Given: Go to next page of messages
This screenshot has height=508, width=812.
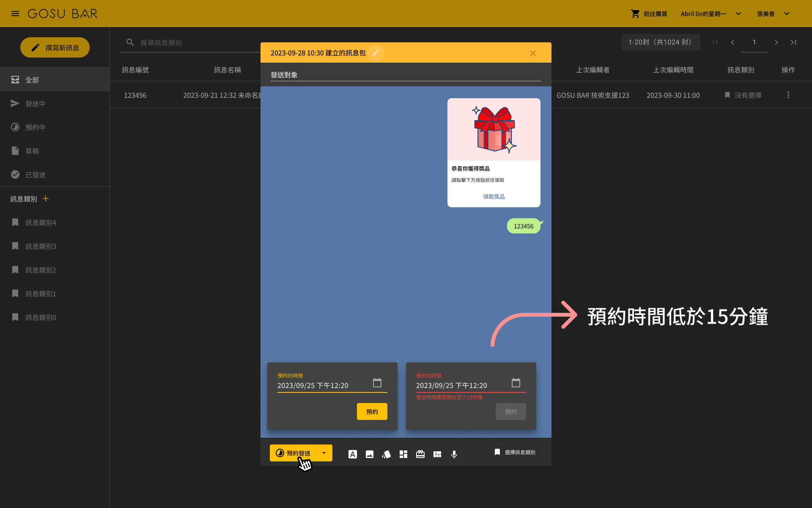Looking at the screenshot, I should coord(776,42).
